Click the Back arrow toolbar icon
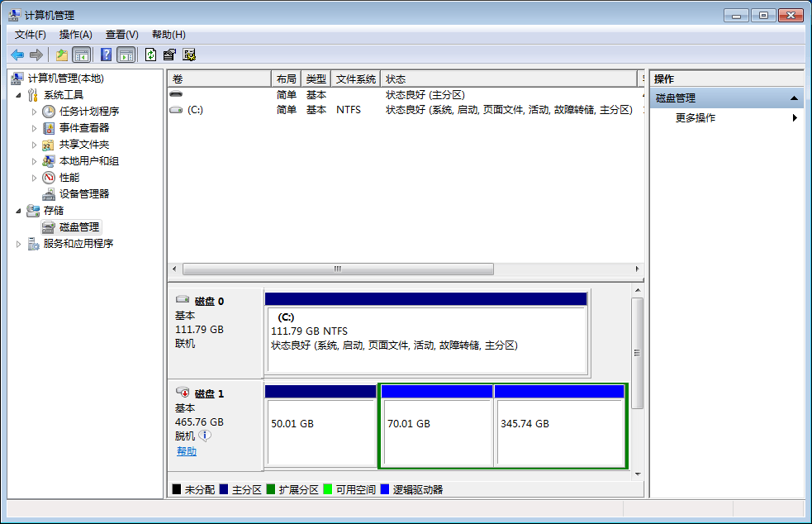The image size is (812, 524). (x=17, y=55)
